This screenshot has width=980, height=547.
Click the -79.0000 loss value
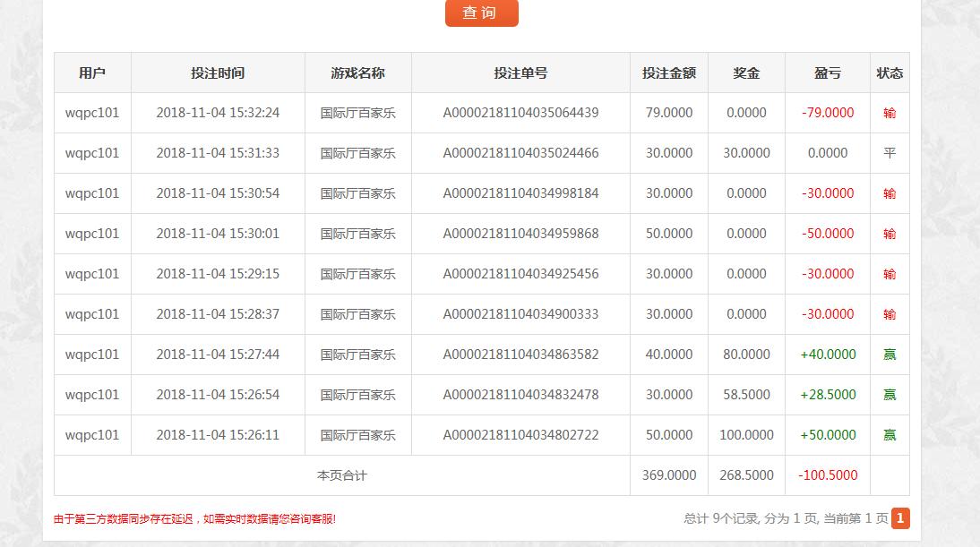click(x=828, y=113)
